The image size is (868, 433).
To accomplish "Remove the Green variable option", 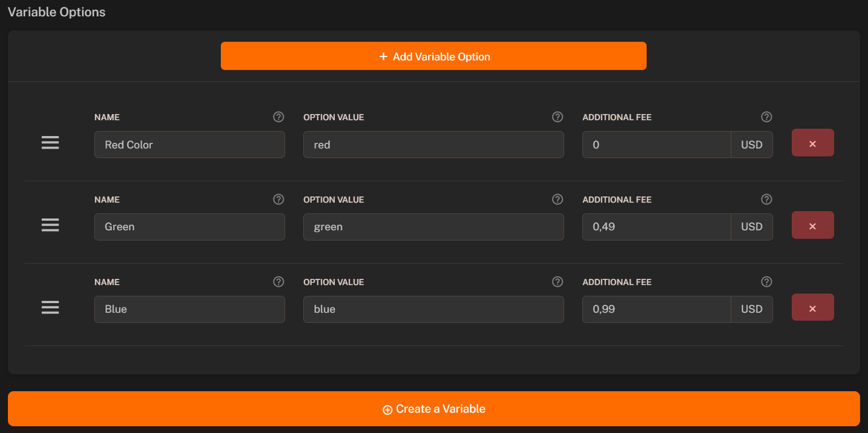I will pos(813,225).
